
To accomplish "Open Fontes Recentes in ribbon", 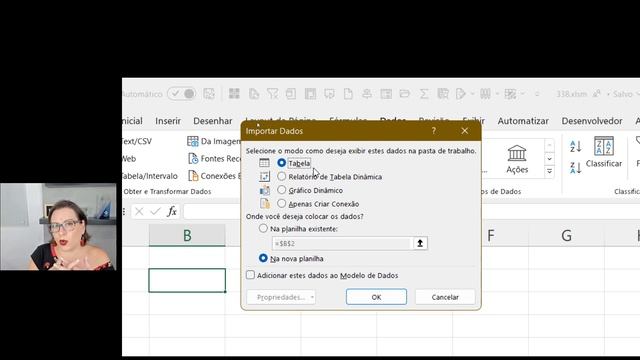I will [x=216, y=158].
